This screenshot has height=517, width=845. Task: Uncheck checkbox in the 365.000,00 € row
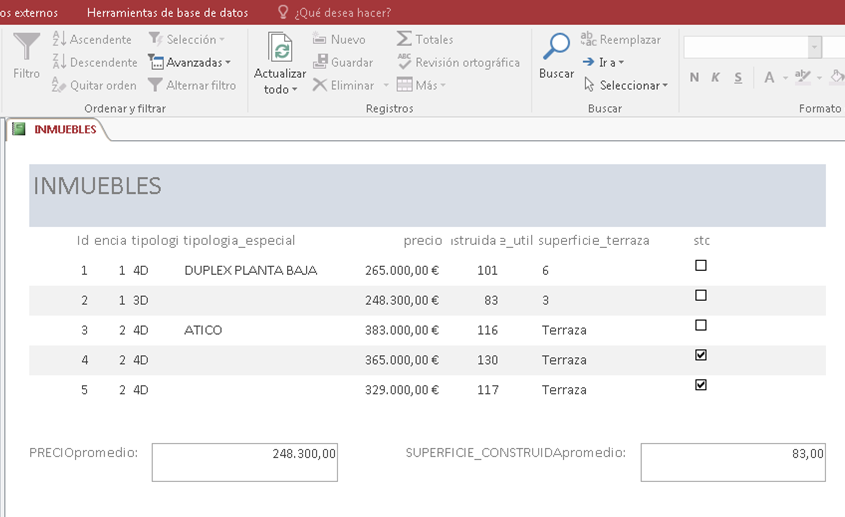[x=701, y=355]
